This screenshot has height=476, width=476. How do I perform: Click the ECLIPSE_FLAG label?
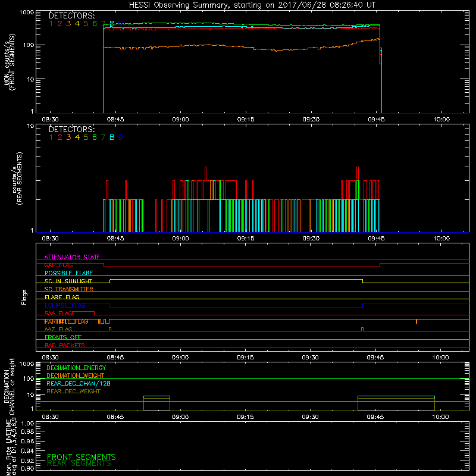click(65, 305)
